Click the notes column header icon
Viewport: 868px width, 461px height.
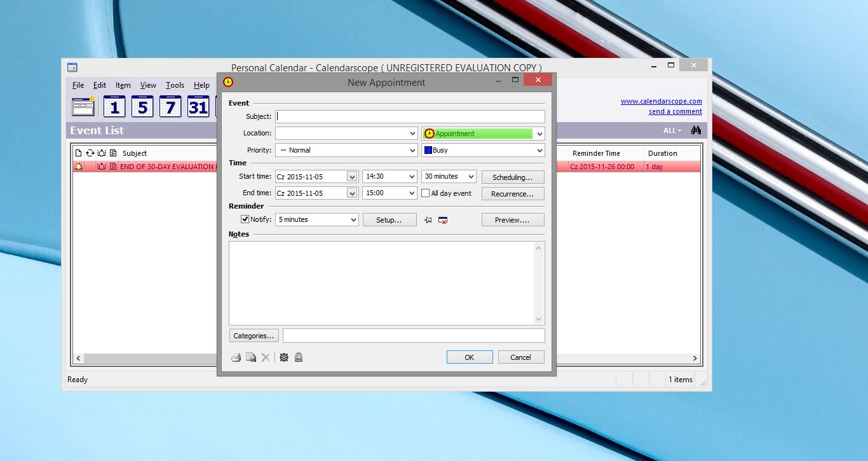tap(113, 153)
